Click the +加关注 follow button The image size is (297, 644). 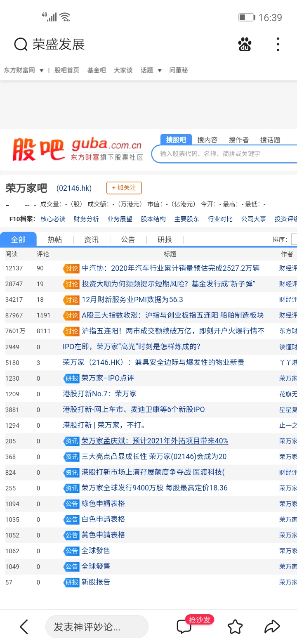(124, 188)
